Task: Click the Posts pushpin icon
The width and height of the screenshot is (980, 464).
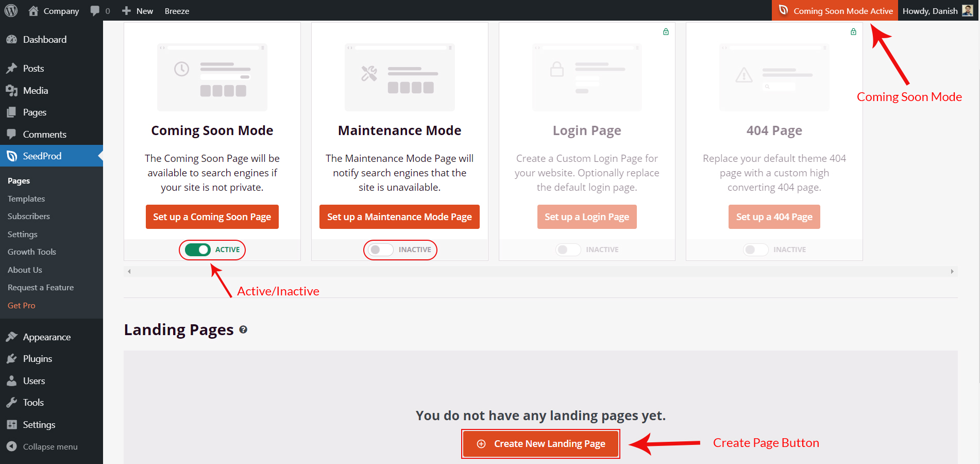Action: point(11,68)
